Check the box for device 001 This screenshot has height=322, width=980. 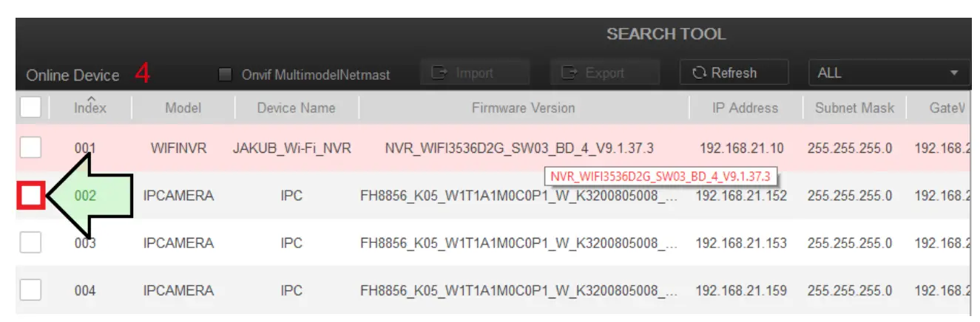click(30, 148)
